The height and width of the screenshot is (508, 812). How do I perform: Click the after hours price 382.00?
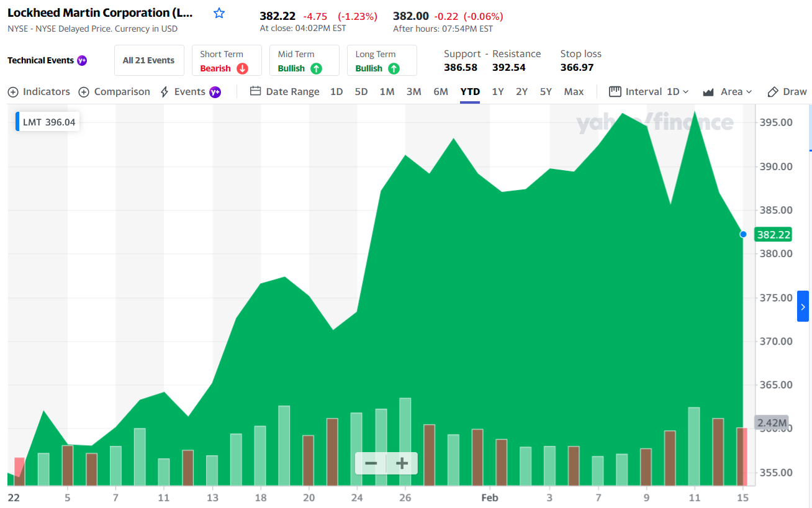click(411, 16)
